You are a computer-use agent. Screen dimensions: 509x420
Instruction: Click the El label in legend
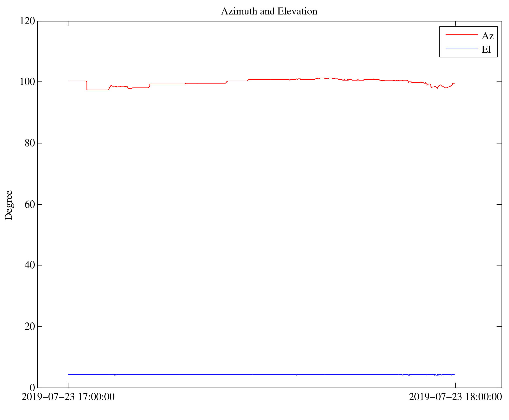tap(486, 49)
